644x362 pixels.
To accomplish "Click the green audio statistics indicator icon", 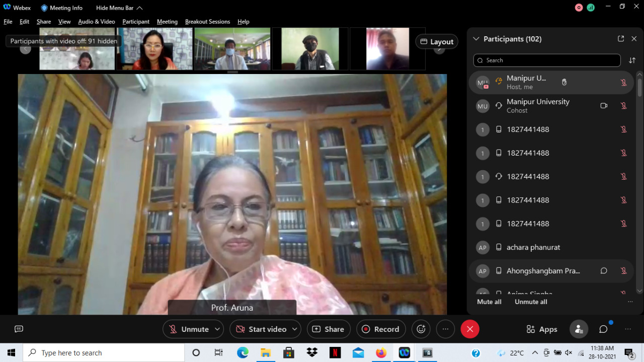I will [x=591, y=8].
